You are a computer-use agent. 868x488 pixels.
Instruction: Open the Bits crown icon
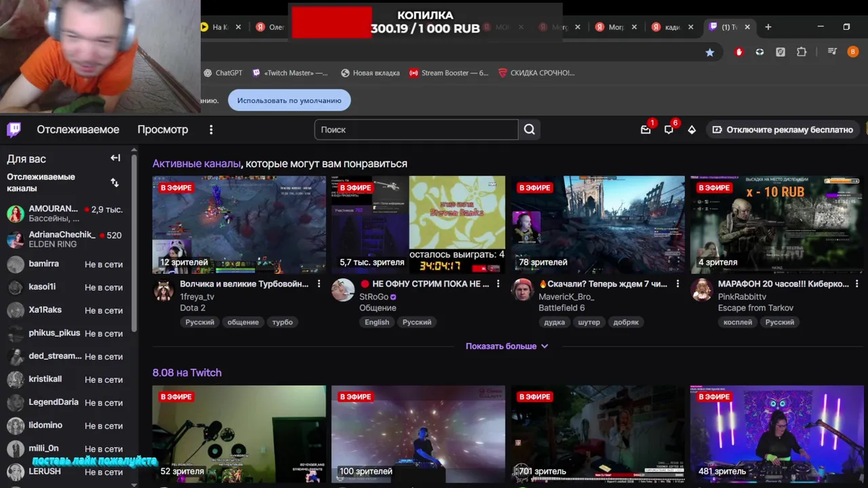692,129
